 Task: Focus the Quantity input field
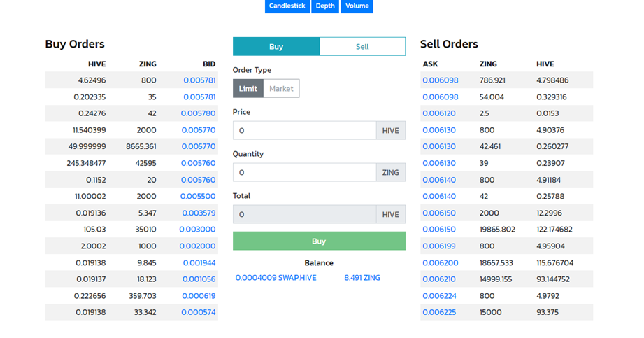[304, 172]
